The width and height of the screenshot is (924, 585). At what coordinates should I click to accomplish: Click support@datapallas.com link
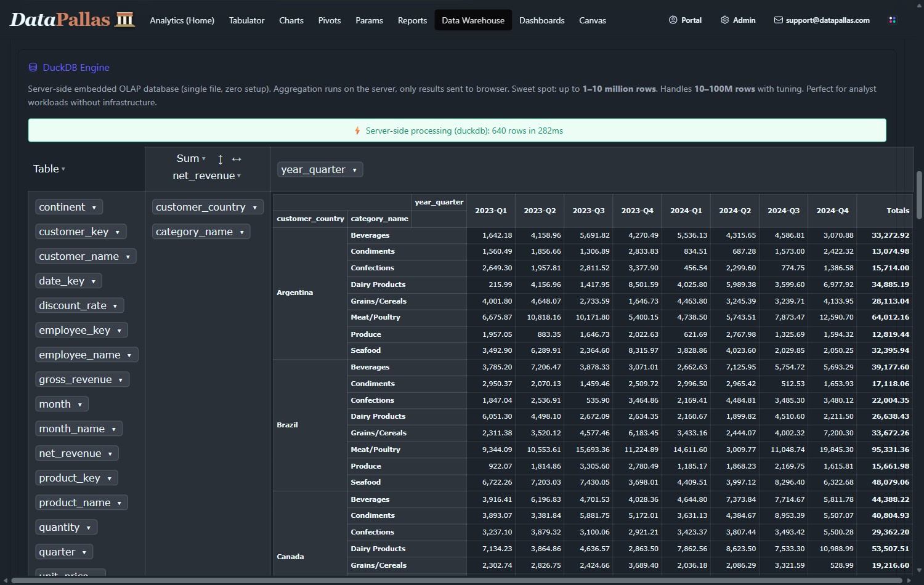(822, 20)
